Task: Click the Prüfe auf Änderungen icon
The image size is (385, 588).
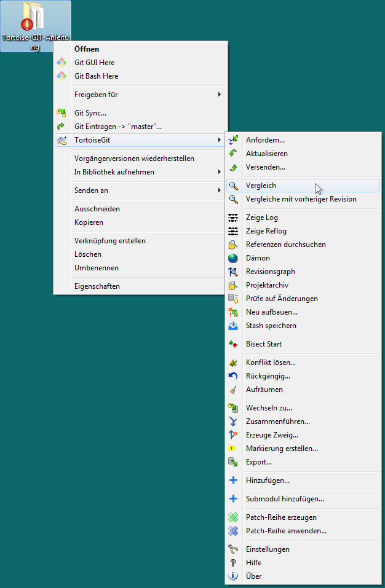Action: tap(233, 299)
